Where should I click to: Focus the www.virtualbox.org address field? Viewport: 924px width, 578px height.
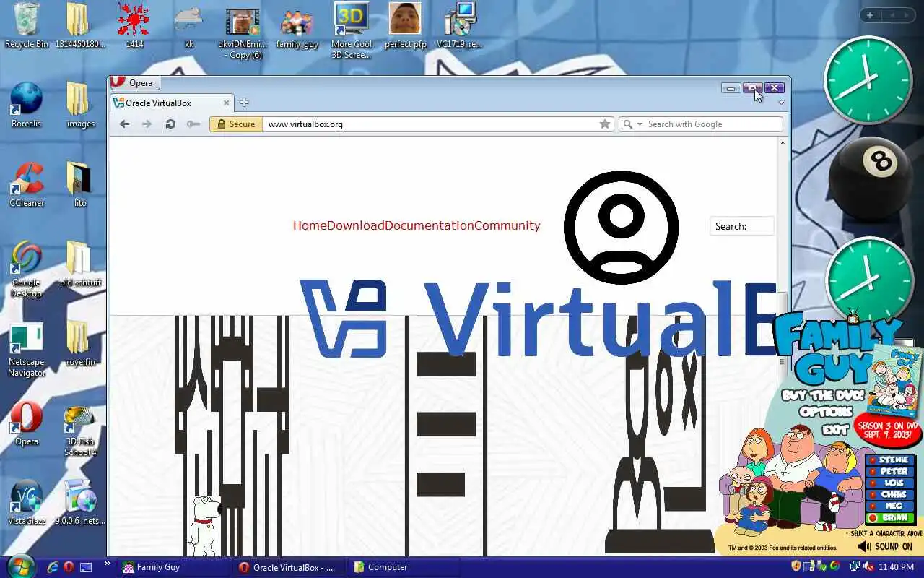tap(430, 124)
